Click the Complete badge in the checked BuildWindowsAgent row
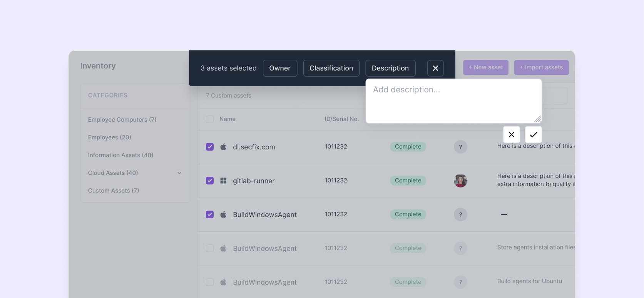The width and height of the screenshot is (644, 298). (x=408, y=214)
